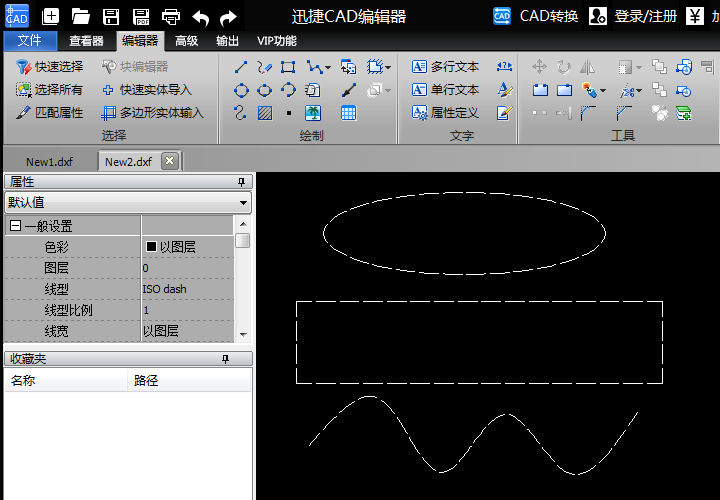Open the 图层 value 0 field

[x=187, y=268]
